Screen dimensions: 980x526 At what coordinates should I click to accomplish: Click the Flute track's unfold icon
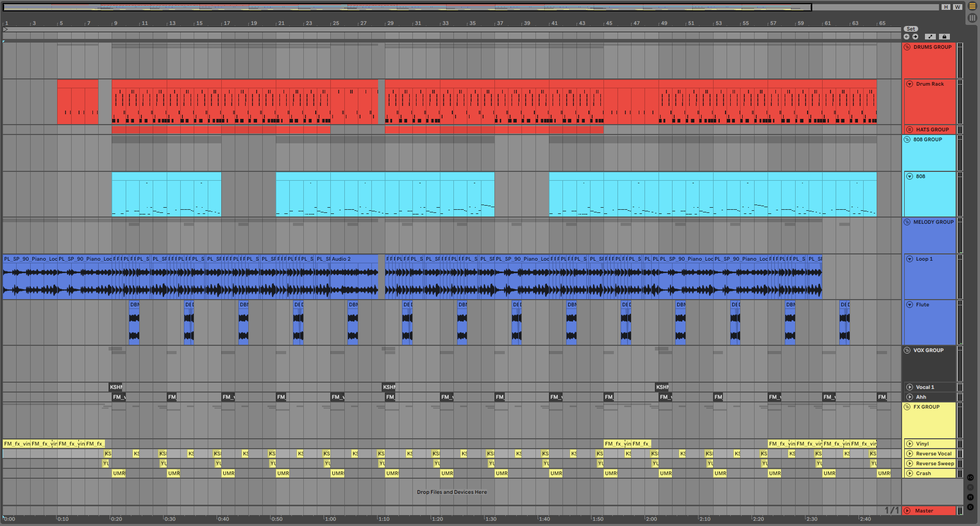(909, 304)
